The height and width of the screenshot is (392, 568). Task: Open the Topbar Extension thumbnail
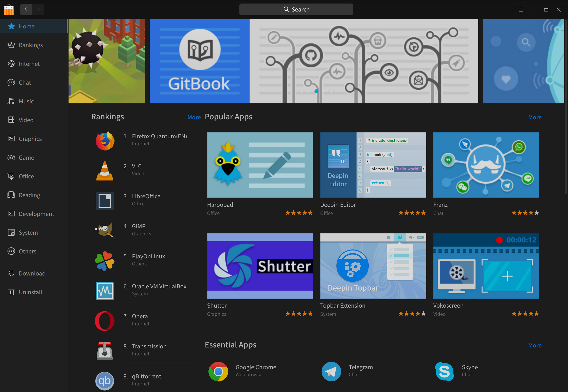pos(373,266)
